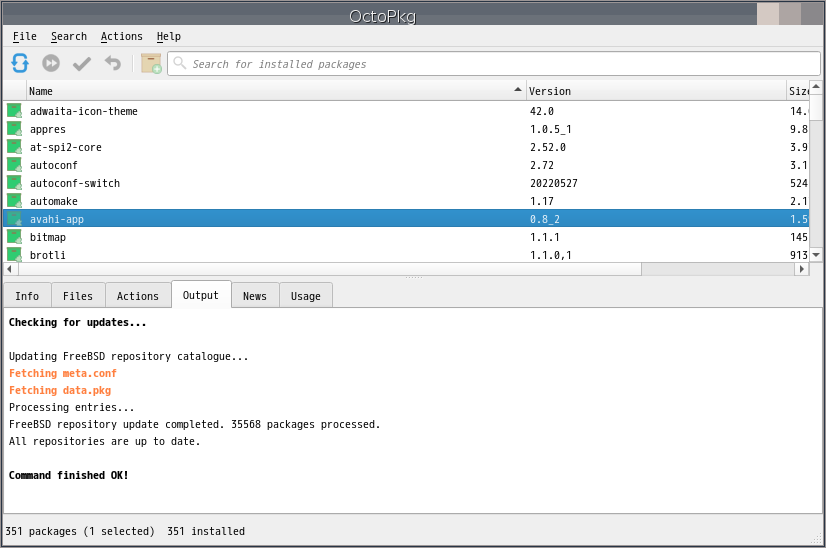
Task: Click the package list scroll down arrow
Action: (x=816, y=255)
